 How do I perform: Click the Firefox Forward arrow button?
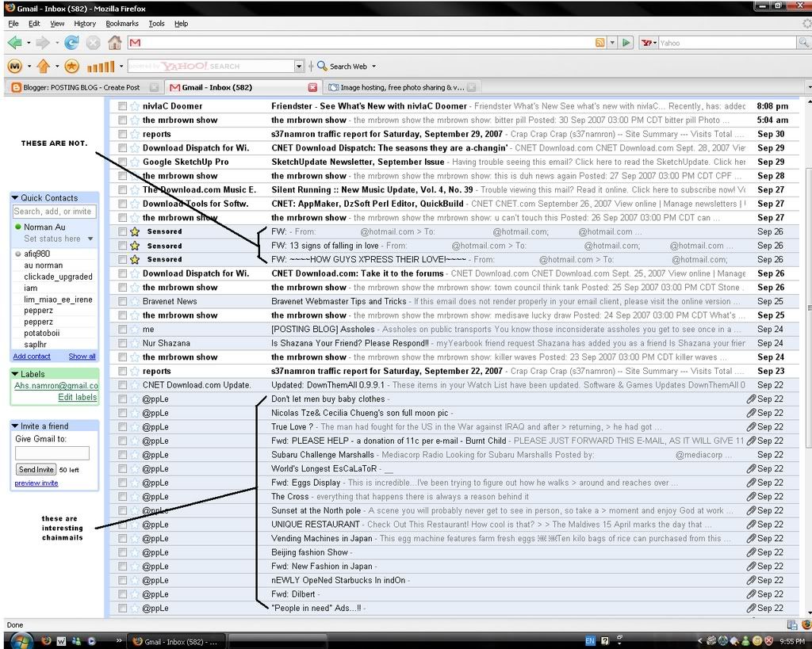tap(43, 43)
